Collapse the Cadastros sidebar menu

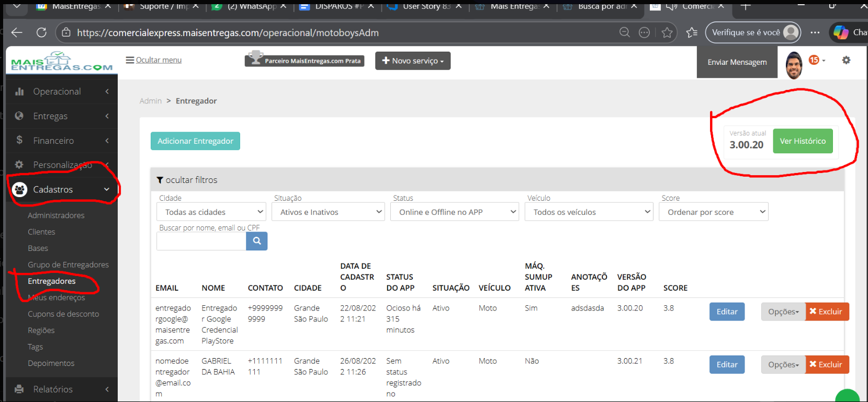point(62,189)
